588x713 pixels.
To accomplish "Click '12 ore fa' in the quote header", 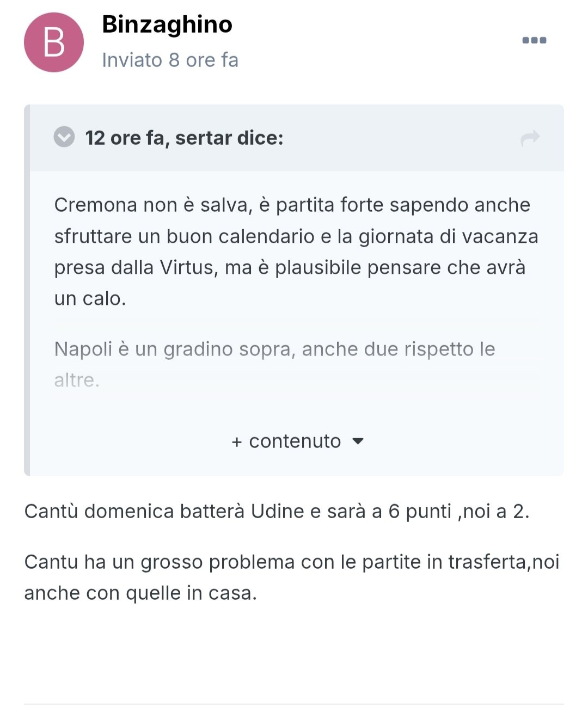I will (124, 138).
